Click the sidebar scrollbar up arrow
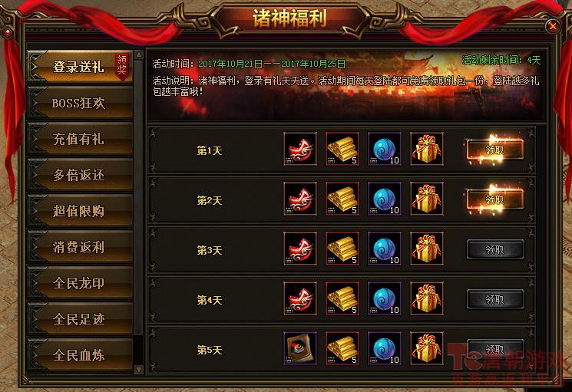The image size is (572, 392). coord(139,55)
